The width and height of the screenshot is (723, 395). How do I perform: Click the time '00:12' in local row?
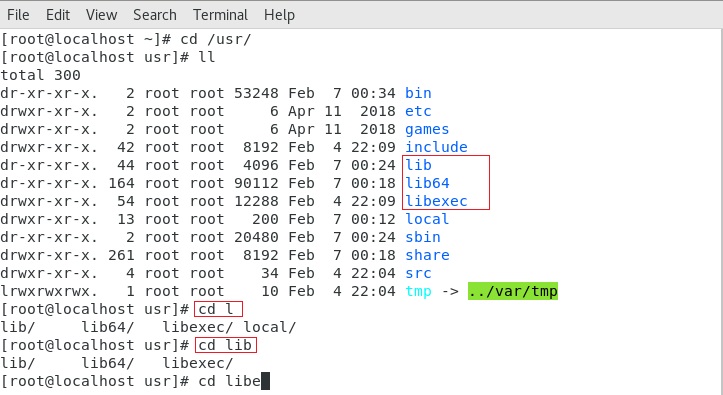[x=373, y=219]
